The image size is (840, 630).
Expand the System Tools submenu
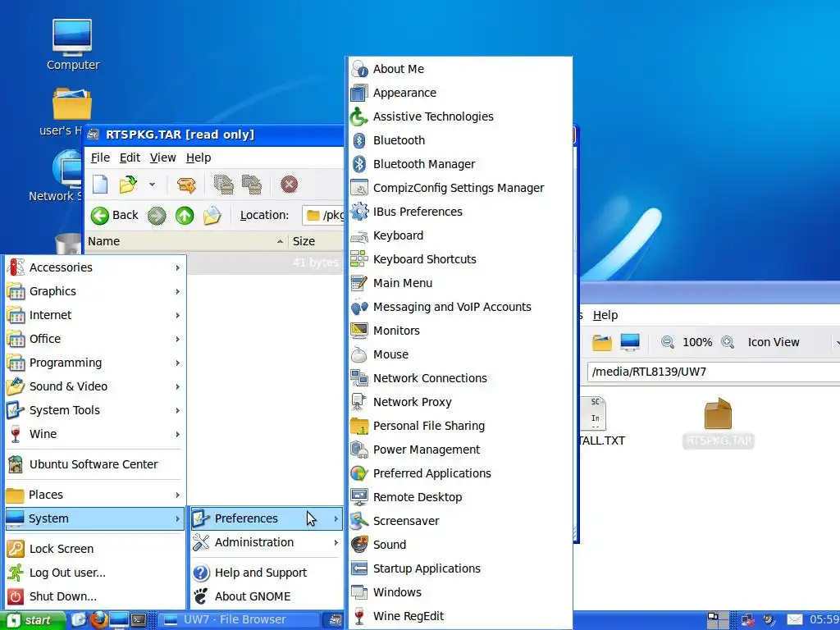95,410
